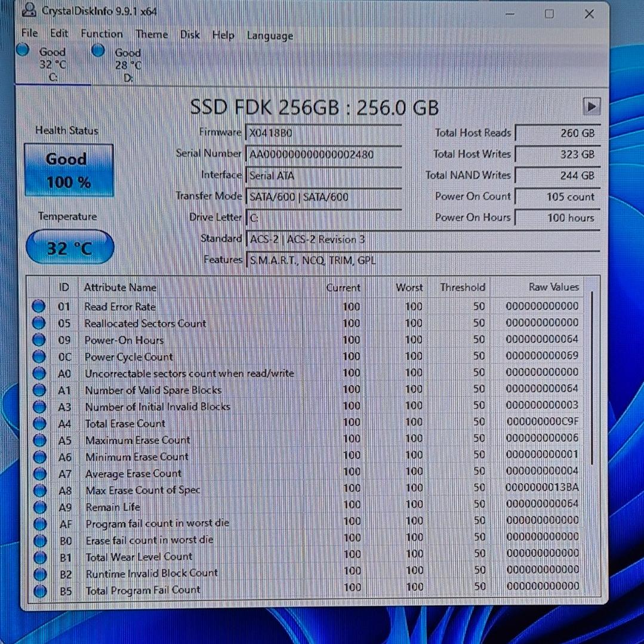Select the Remain Life attribute name
This screenshot has width=644, height=644.
coord(113,507)
